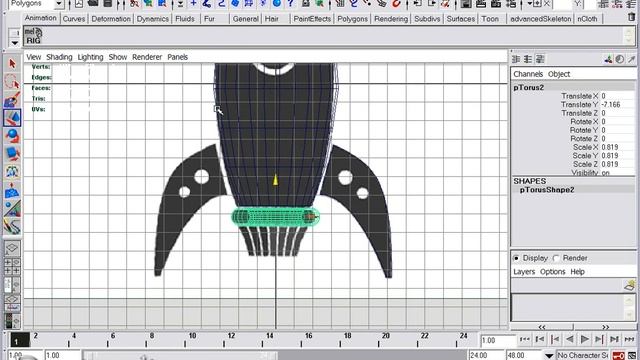Activate the Move tool
The width and height of the screenshot is (640, 360).
coord(12,118)
